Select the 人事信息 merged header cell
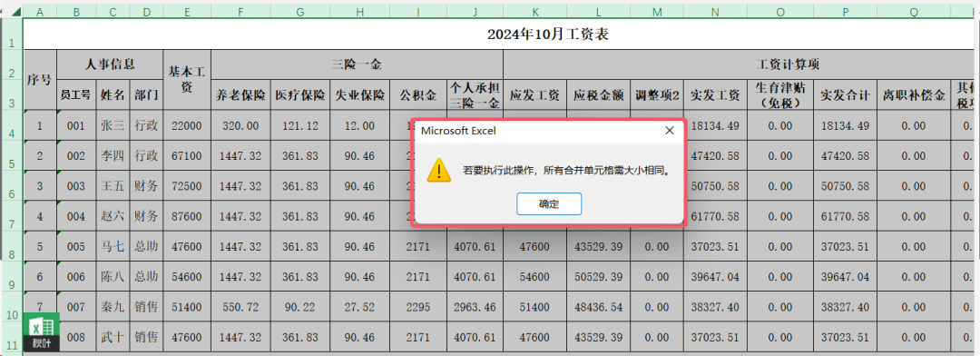Screen dimensions: 980x356 [x=110, y=64]
